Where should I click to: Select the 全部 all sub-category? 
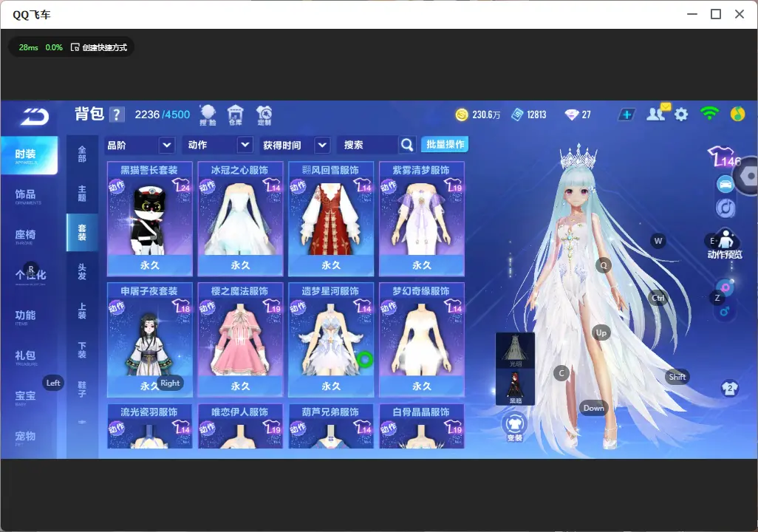coord(82,154)
